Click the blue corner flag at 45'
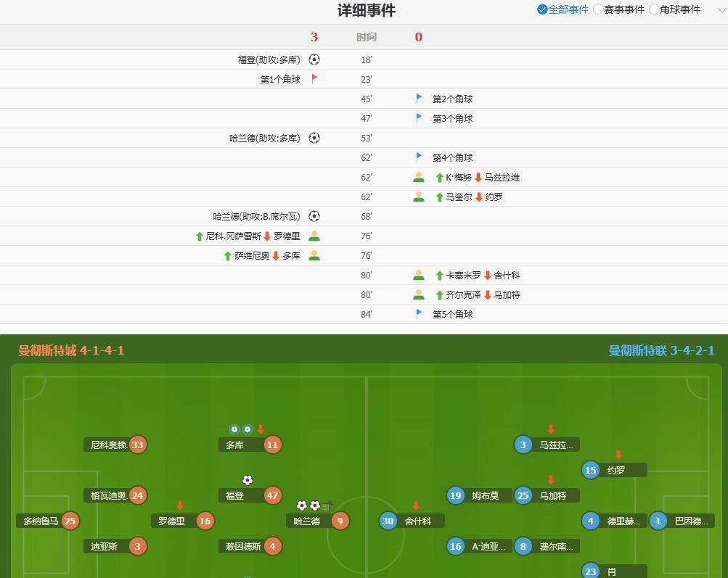 tap(419, 99)
